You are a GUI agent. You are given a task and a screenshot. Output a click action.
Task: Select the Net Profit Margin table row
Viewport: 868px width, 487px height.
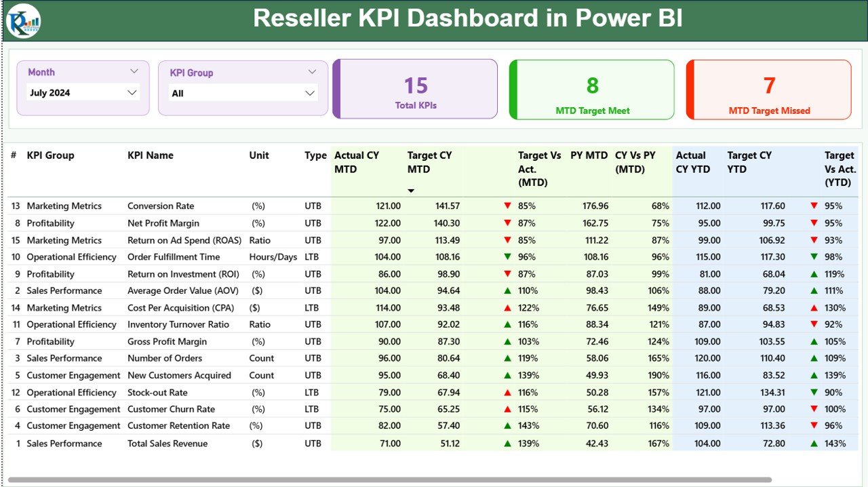tap(271, 222)
